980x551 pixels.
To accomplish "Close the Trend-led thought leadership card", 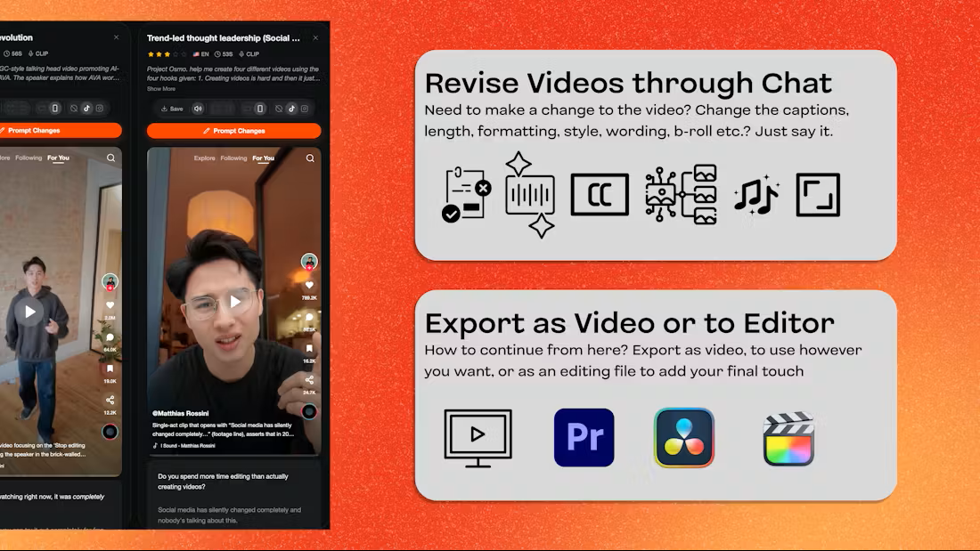I will tap(315, 38).
